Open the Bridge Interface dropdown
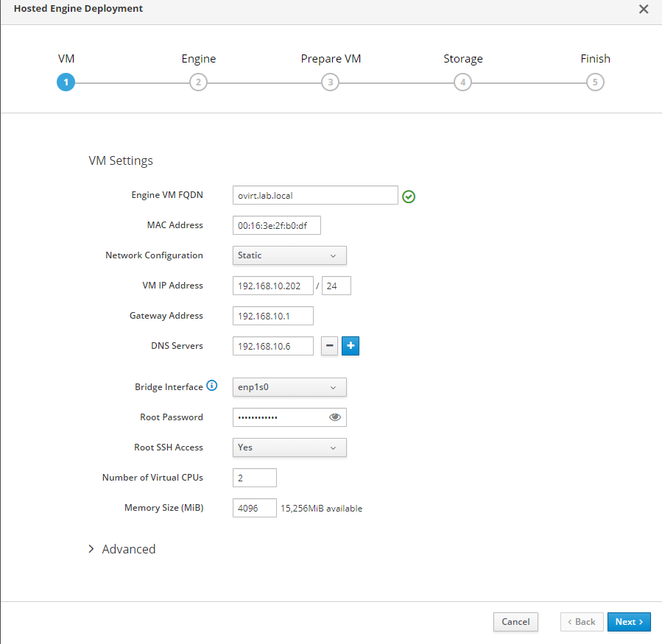This screenshot has width=662, height=644. point(289,387)
